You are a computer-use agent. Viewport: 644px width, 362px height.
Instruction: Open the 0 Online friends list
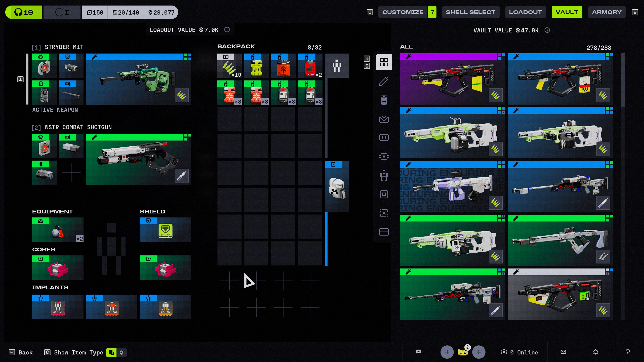click(x=519, y=352)
